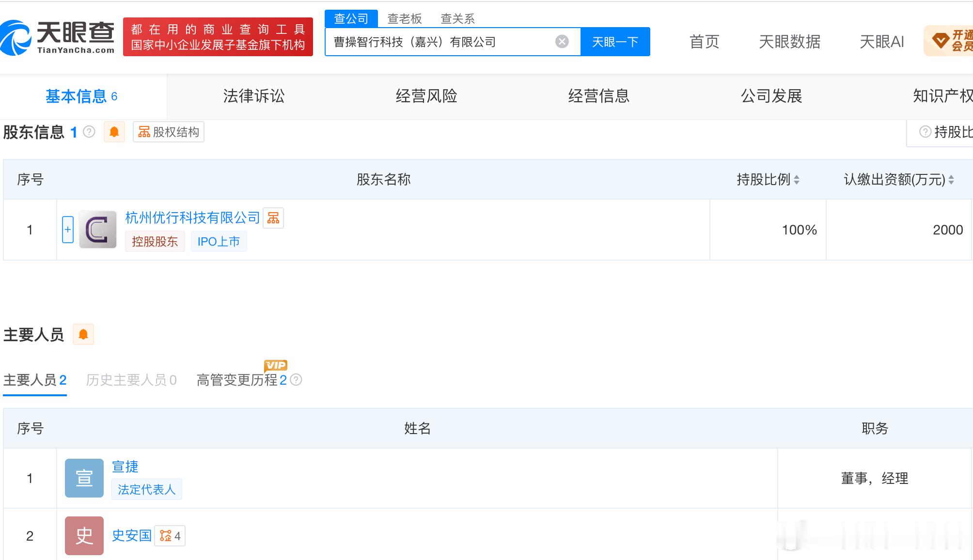This screenshot has height=560, width=973.
Task: Open the 知识产权 section tab
Action: click(x=943, y=96)
